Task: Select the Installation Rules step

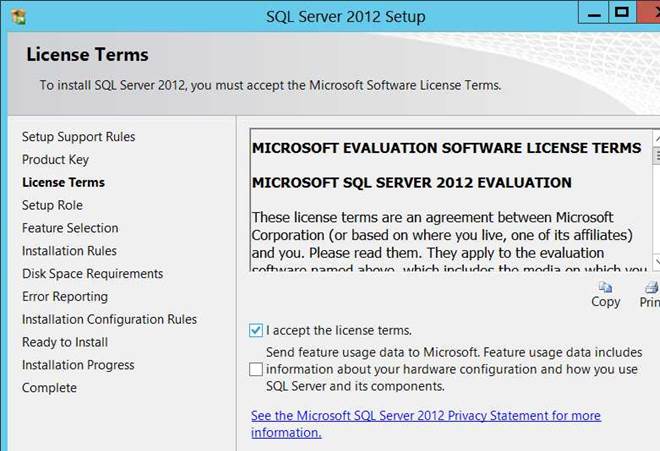Action: click(x=69, y=251)
